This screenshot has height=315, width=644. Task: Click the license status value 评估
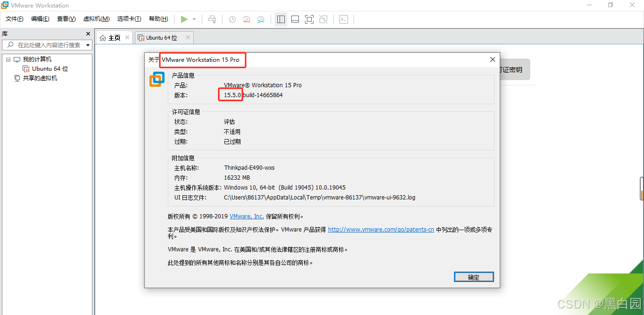click(x=229, y=122)
